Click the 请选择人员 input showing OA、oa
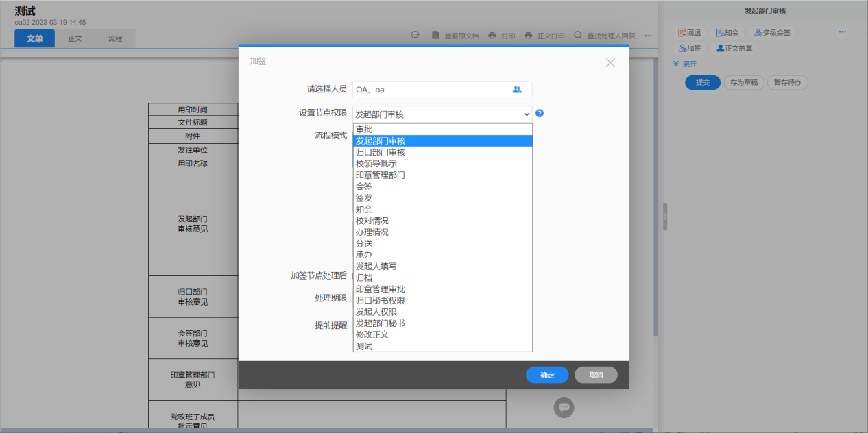This screenshot has height=433, width=868. [442, 89]
